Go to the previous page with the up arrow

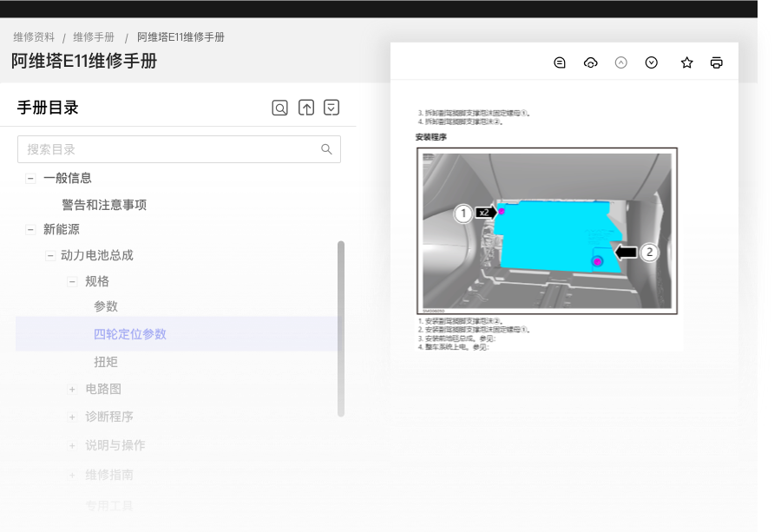(620, 62)
